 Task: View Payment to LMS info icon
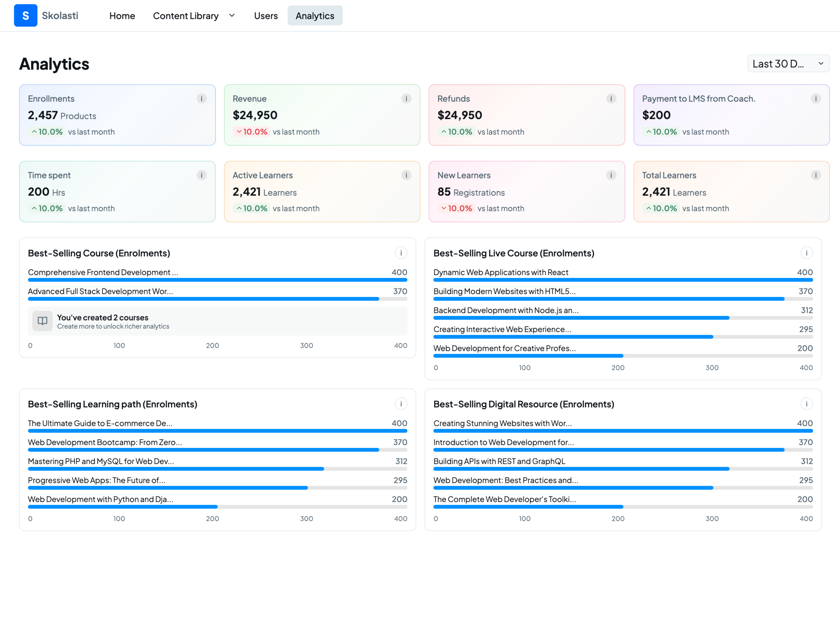[x=816, y=99]
